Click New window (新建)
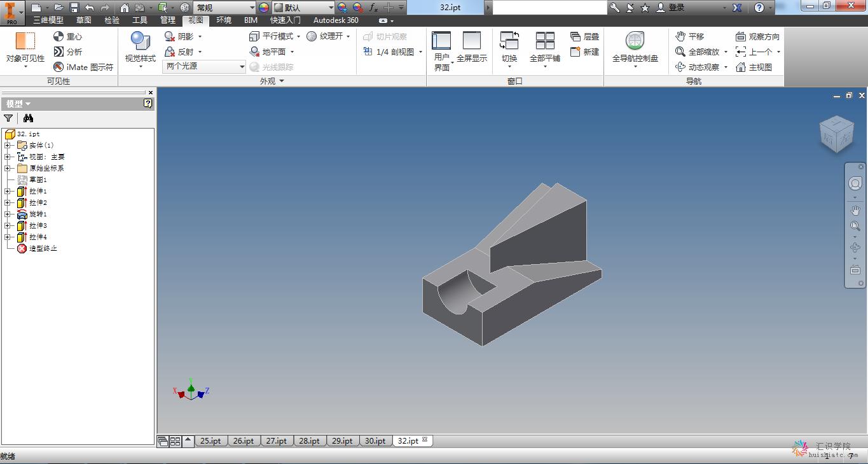The image size is (868, 464). click(x=584, y=52)
